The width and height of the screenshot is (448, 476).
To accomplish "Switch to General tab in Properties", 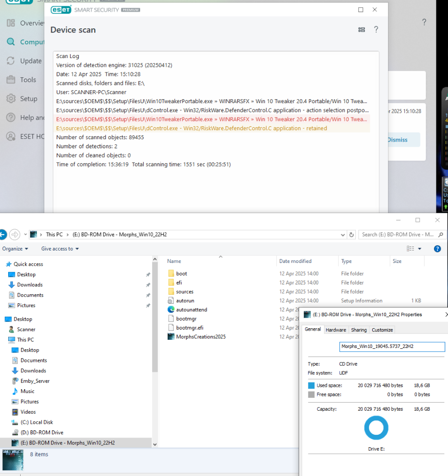I will [x=313, y=329].
